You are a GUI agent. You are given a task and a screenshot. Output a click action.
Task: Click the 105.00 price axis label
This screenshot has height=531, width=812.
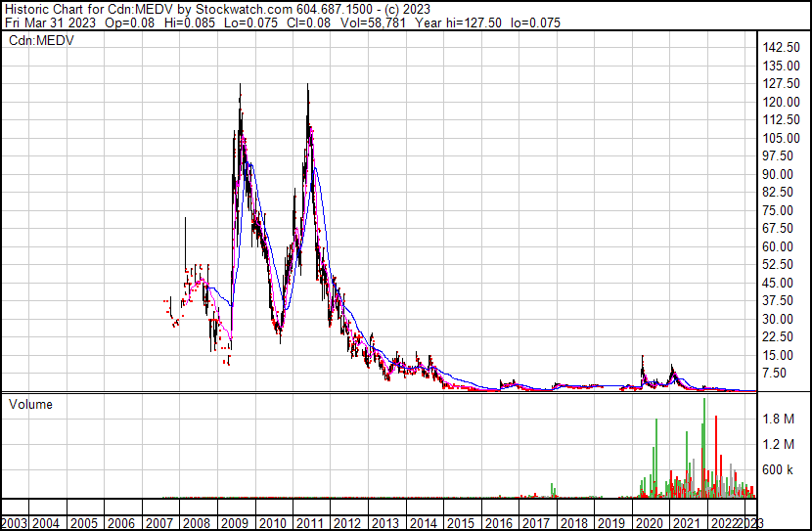[782, 138]
